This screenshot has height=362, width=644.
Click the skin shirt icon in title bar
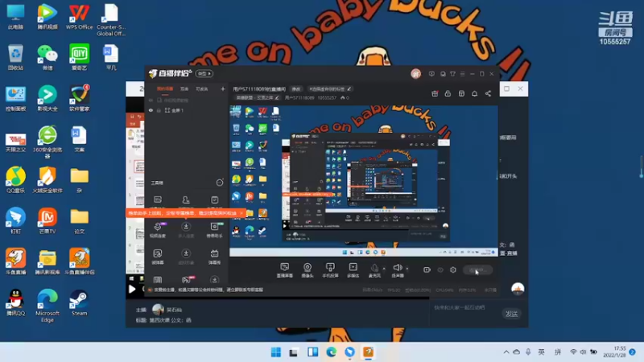[x=452, y=74]
